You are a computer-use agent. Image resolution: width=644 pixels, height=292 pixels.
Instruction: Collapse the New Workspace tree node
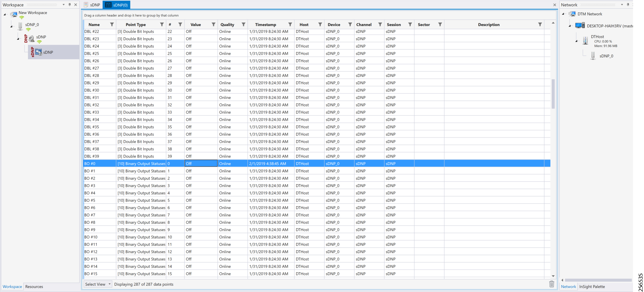click(5, 15)
